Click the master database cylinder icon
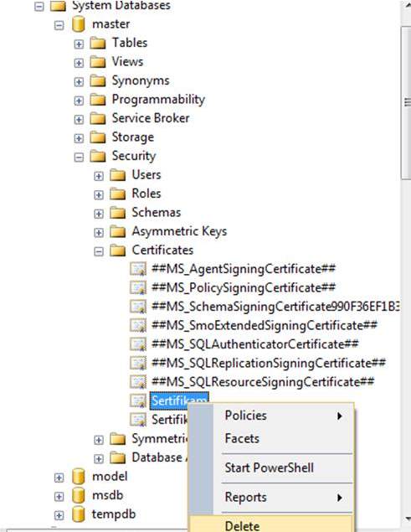The height and width of the screenshot is (532, 411). (79, 24)
